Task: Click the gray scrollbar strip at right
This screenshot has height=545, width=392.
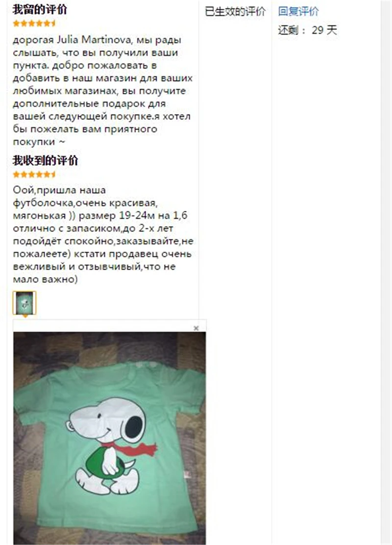Action: click(x=387, y=273)
